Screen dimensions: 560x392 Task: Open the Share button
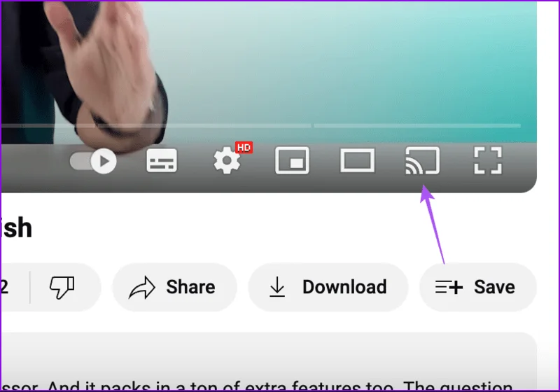tap(174, 287)
